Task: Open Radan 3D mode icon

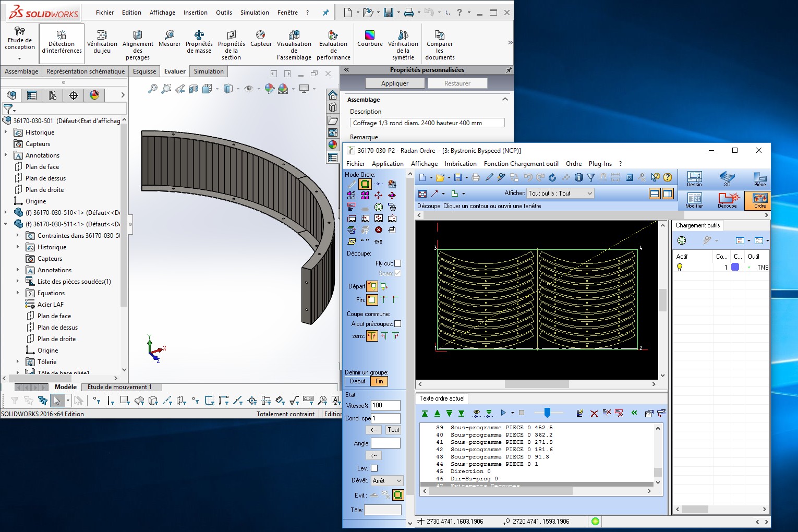Action: (727, 178)
